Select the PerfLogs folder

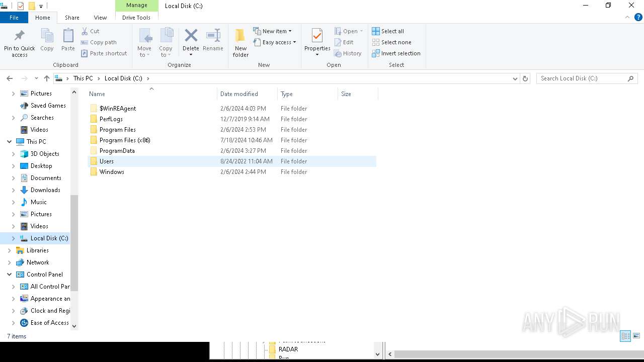pyautogui.click(x=231, y=119)
